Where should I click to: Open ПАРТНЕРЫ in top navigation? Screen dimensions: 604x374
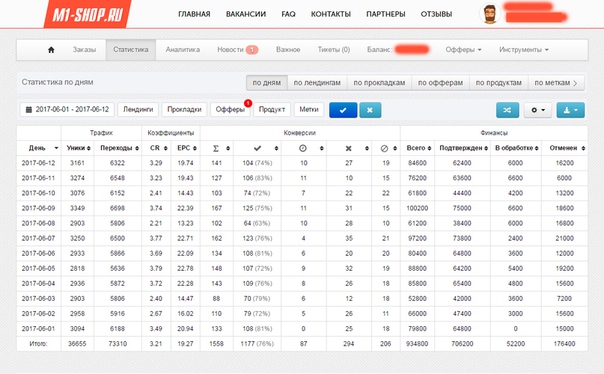tap(386, 14)
